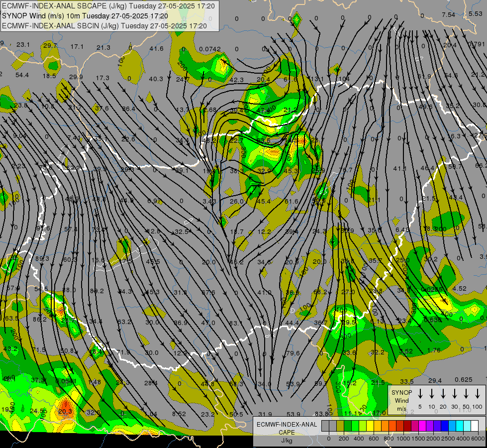
Task: Choose the bright magenta CAPE legend swatch
Action: point(423,426)
